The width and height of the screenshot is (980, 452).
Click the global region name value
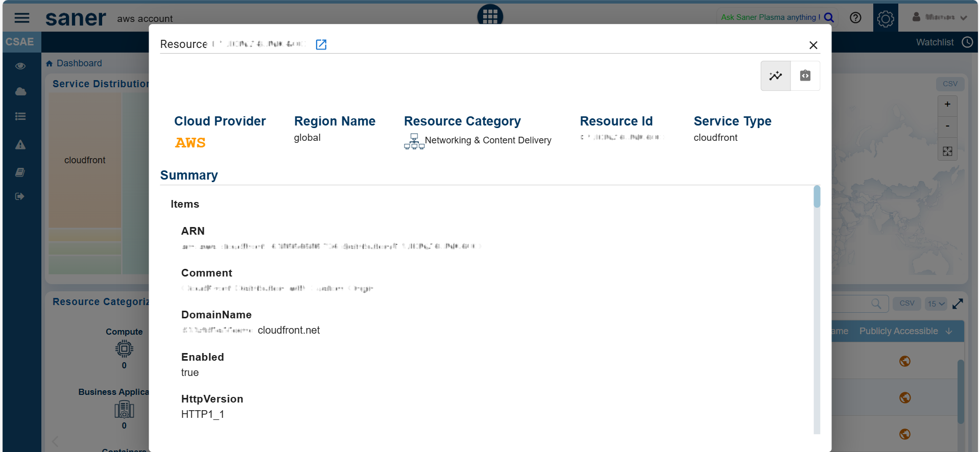[x=307, y=138]
